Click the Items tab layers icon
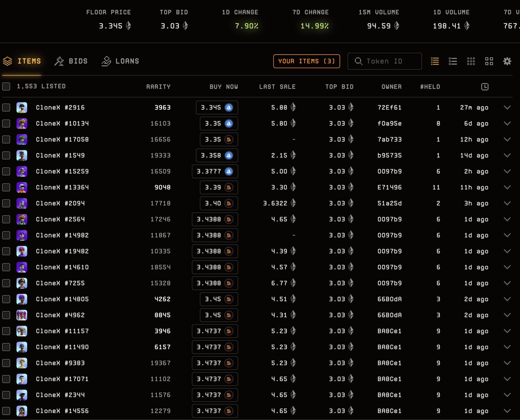Screen dimensions: 520x420 pos(7,61)
